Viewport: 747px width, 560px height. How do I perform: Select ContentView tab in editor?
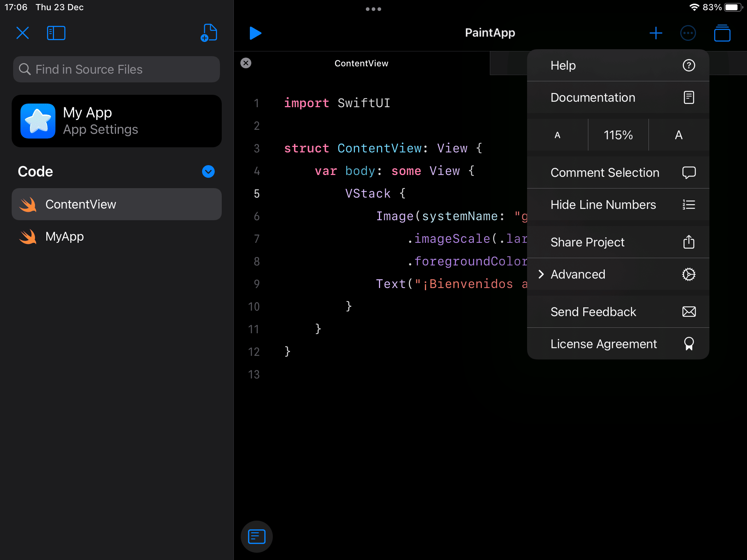(x=361, y=63)
